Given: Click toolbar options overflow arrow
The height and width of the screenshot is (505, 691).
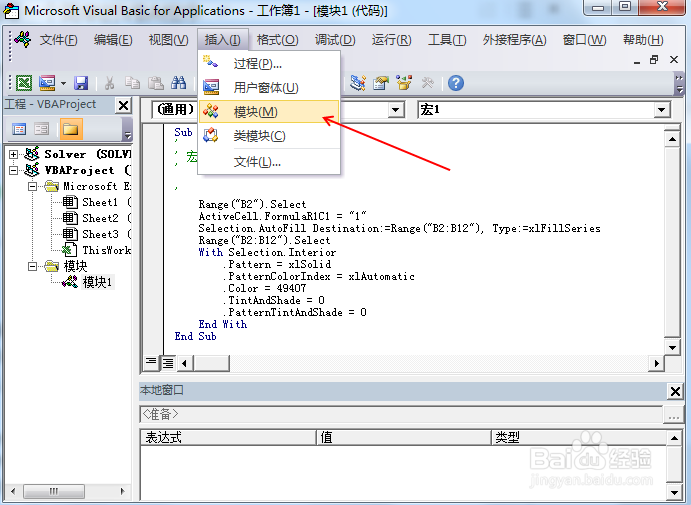Looking at the screenshot, I should 679,84.
